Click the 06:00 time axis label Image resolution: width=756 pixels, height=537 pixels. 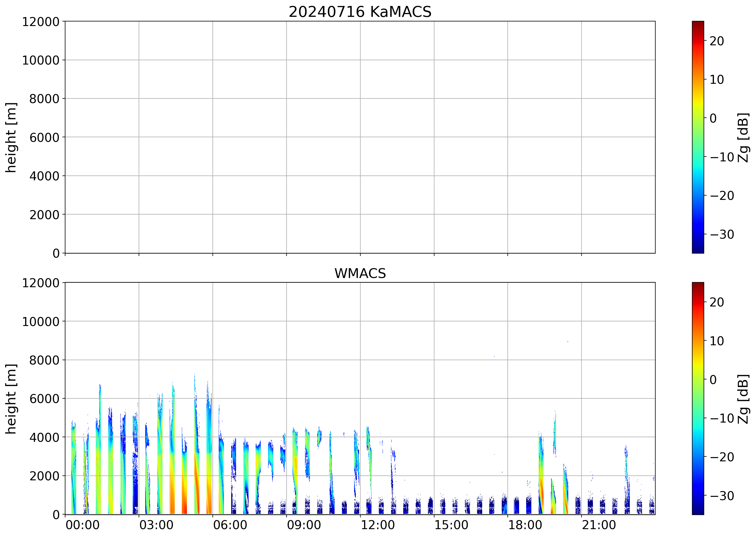tap(230, 525)
